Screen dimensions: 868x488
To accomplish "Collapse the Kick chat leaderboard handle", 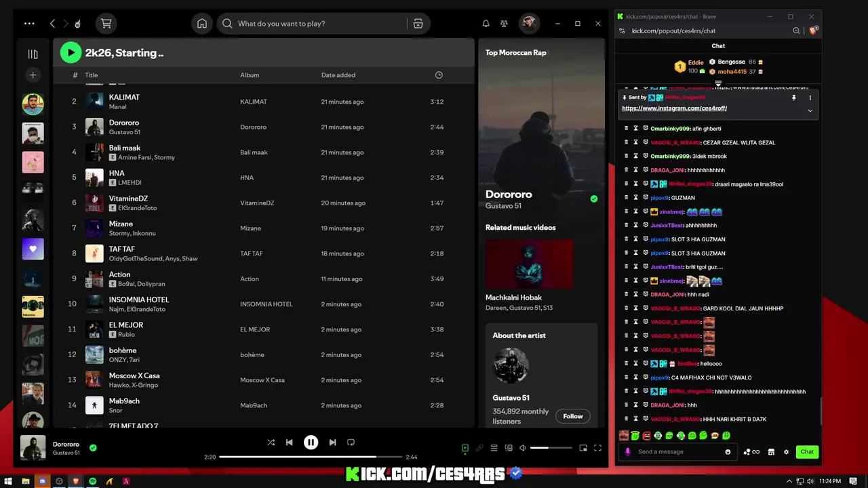I will coord(718,83).
